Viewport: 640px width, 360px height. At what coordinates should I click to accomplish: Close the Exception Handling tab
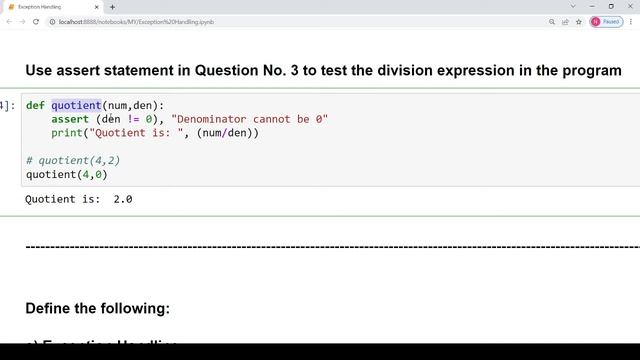click(x=97, y=7)
